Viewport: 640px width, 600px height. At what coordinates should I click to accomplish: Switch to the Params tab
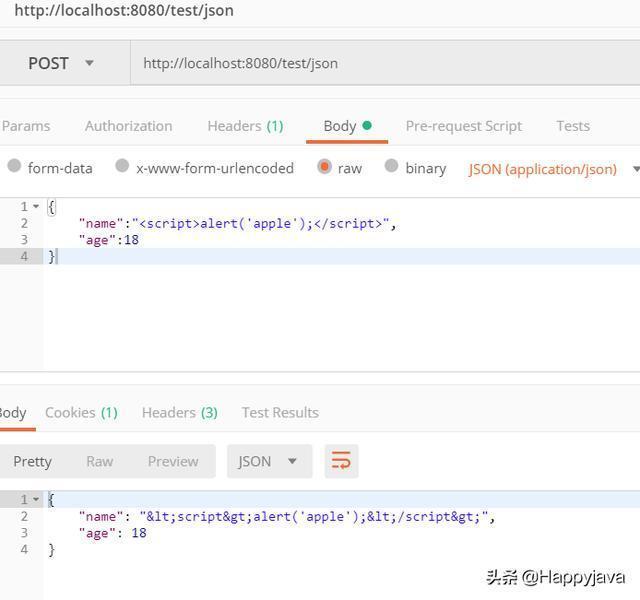point(25,126)
